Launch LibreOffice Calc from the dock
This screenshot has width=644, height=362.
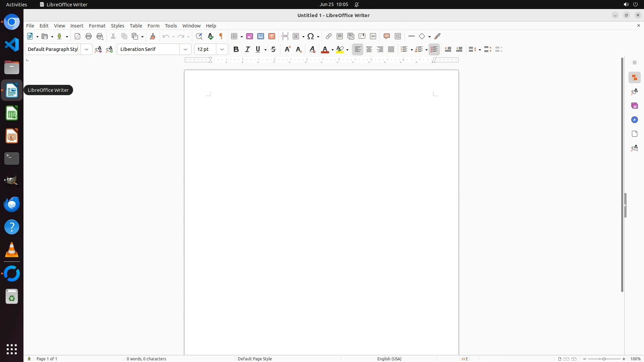tap(12, 114)
